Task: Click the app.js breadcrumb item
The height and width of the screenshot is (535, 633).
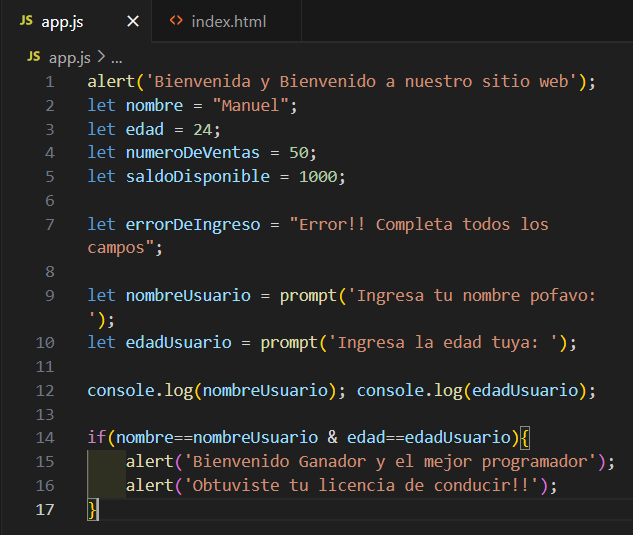Action: pyautogui.click(x=70, y=58)
